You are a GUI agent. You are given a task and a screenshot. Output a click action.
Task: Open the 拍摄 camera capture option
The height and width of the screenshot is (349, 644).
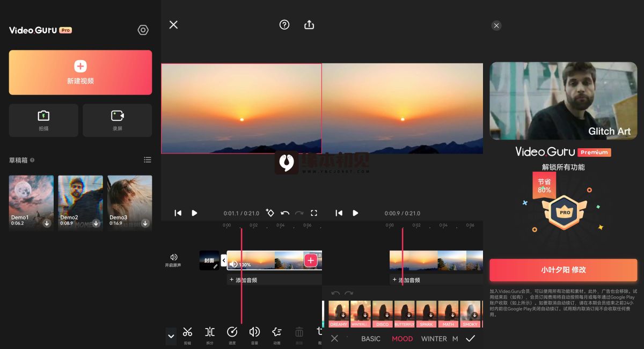click(43, 120)
